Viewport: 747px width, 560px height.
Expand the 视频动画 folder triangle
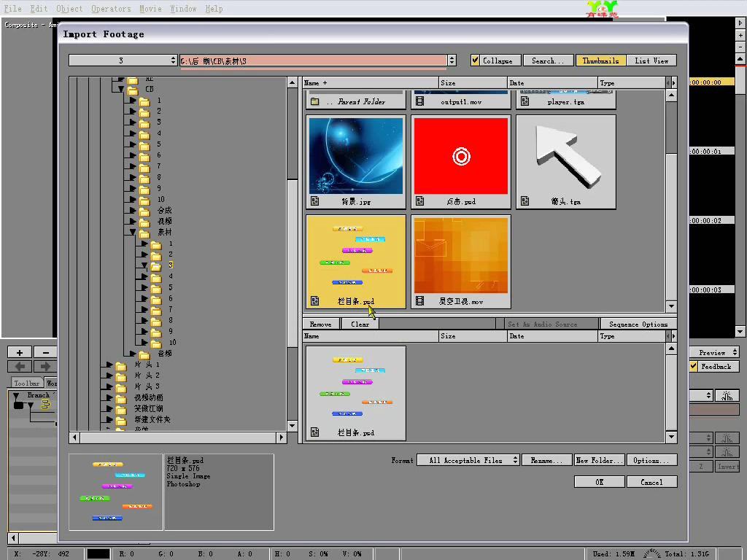[x=109, y=397]
